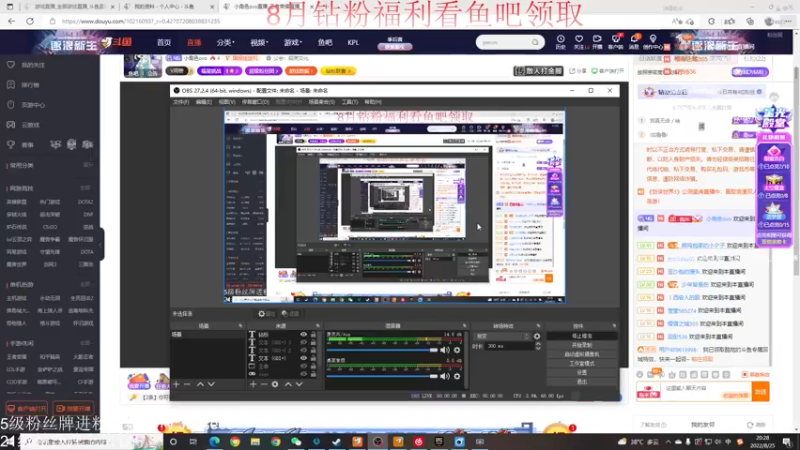
Task: Open the 分类 dropdown in Douyu navigation
Action: (225, 42)
